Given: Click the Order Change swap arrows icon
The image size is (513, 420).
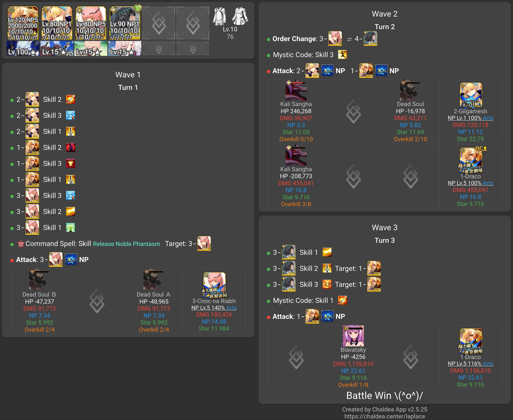Looking at the screenshot, I should (349, 39).
